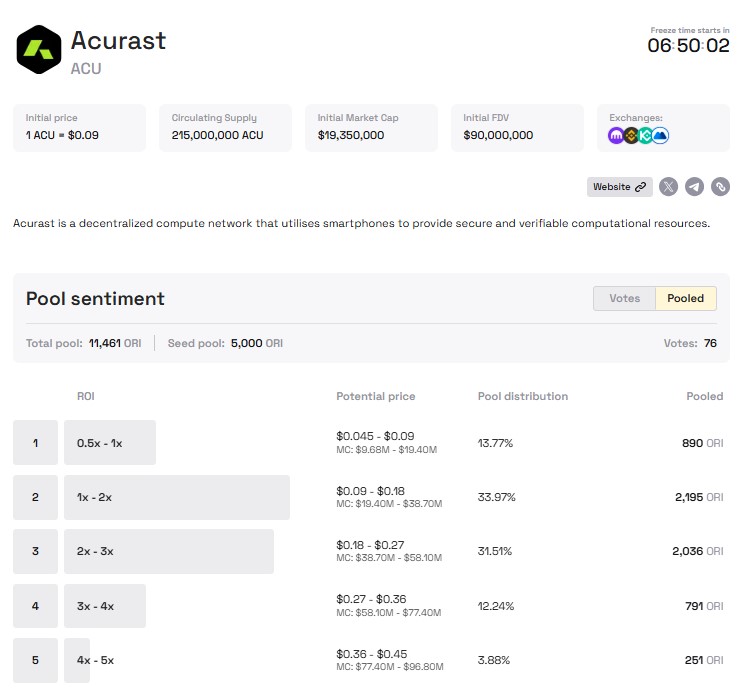753x691 pixels.
Task: Click the Pool distribution column header
Action: pos(522,396)
